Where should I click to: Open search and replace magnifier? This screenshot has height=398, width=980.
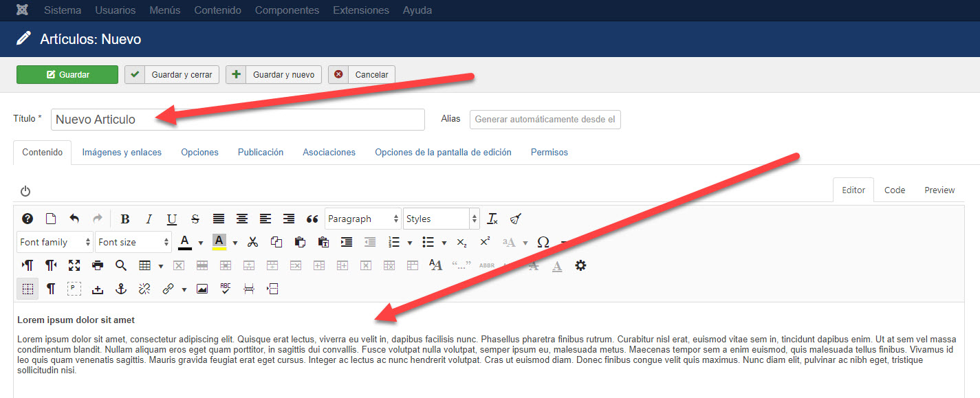(121, 265)
